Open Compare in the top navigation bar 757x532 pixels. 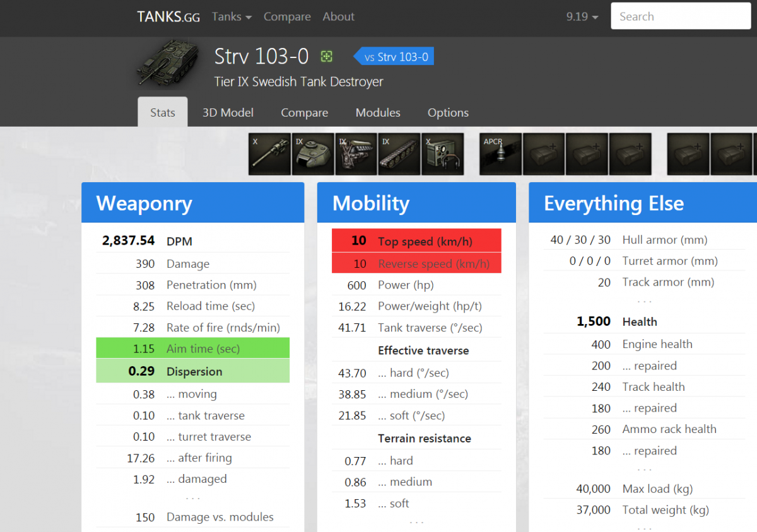point(287,17)
